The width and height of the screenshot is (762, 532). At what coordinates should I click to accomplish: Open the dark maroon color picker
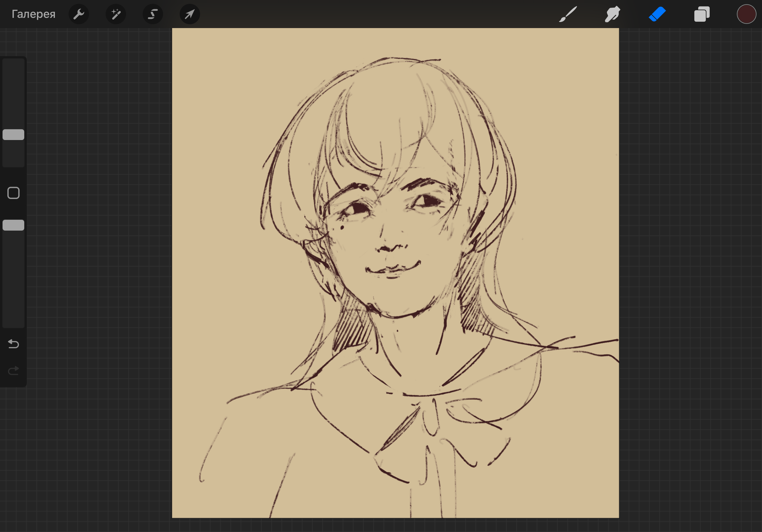coord(746,14)
